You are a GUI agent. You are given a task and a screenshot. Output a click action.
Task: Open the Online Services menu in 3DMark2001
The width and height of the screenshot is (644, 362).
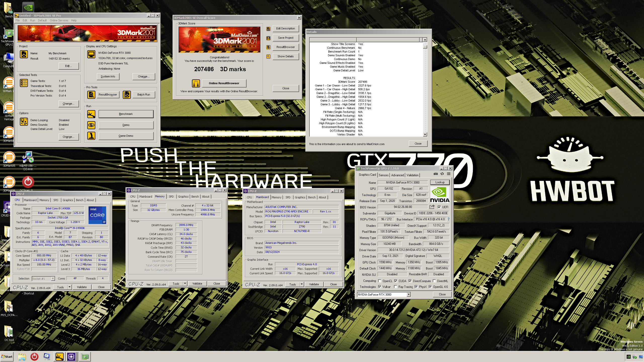click(x=59, y=20)
